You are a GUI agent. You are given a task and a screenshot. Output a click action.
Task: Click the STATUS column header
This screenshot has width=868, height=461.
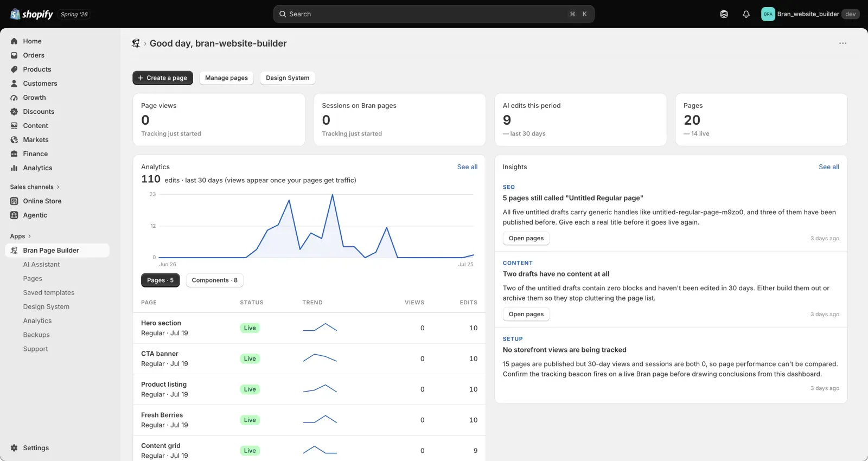(x=252, y=303)
